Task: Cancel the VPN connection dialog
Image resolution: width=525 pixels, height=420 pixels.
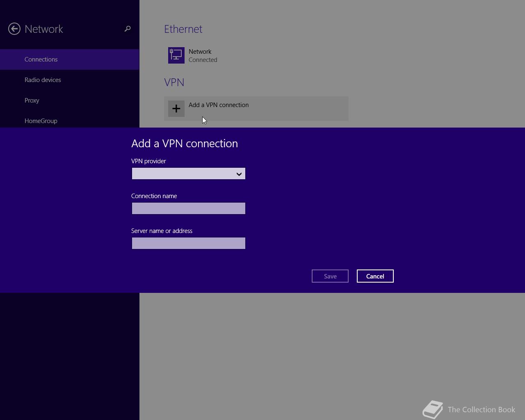Action: pos(375,276)
